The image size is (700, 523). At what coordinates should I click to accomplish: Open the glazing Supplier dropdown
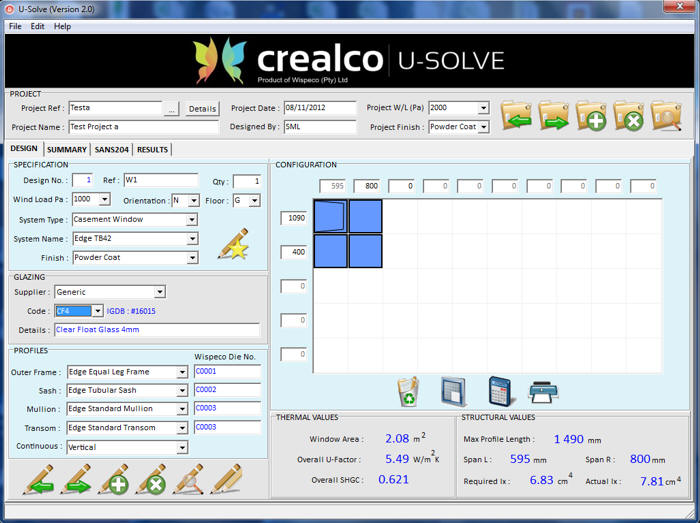coord(160,292)
